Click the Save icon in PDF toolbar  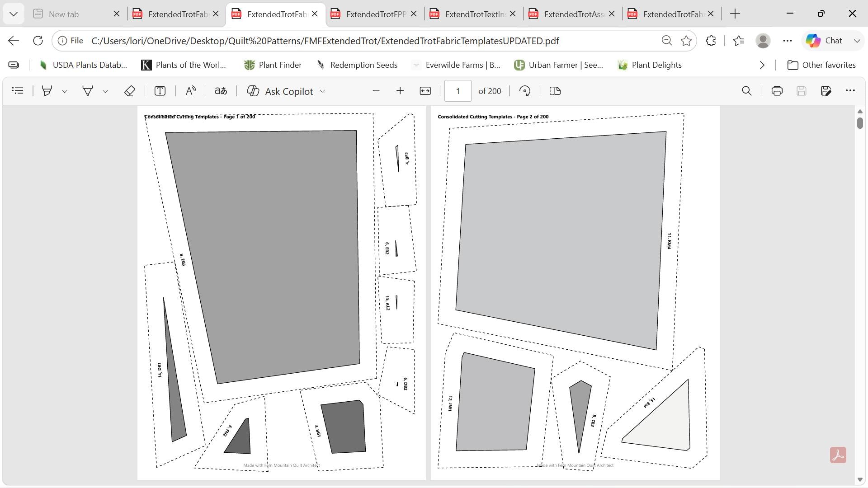[802, 91]
